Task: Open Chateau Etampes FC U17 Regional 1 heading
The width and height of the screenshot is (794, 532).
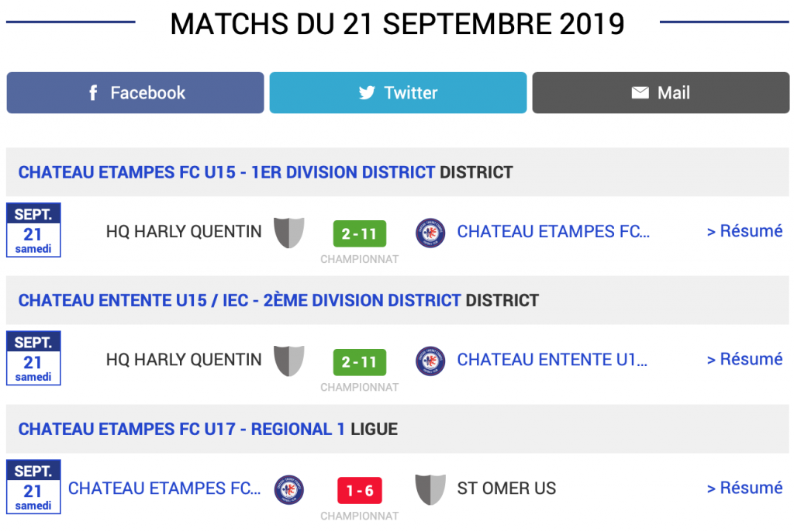Action: (181, 429)
